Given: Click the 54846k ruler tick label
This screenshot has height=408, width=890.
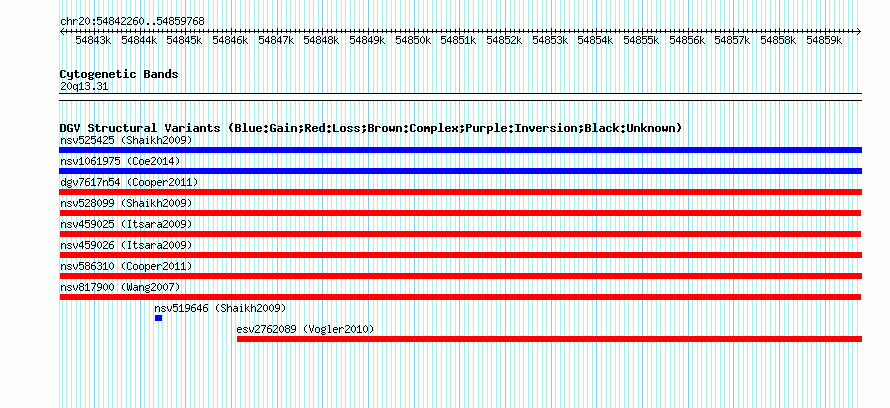Looking at the screenshot, I should point(230,40).
